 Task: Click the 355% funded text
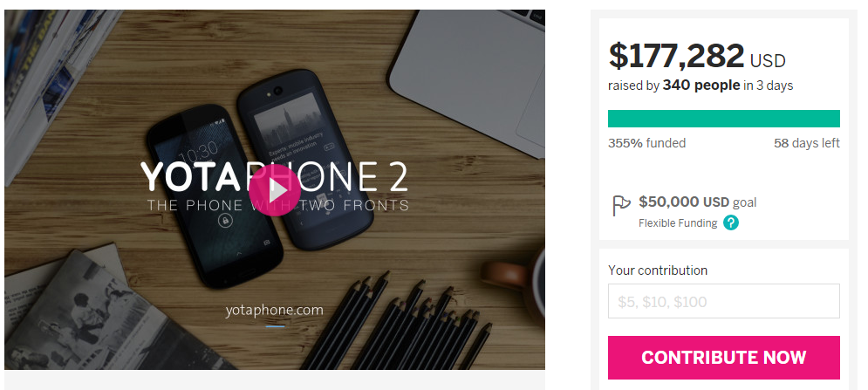coord(646,143)
